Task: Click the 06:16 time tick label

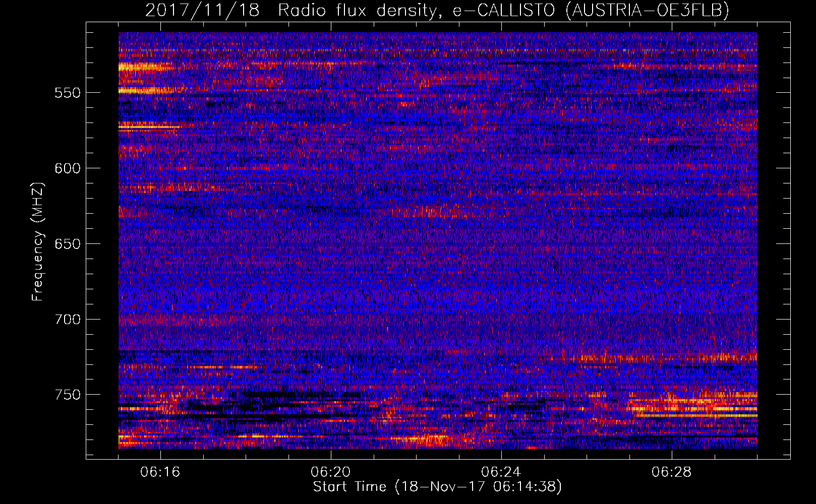Action: [x=160, y=472]
